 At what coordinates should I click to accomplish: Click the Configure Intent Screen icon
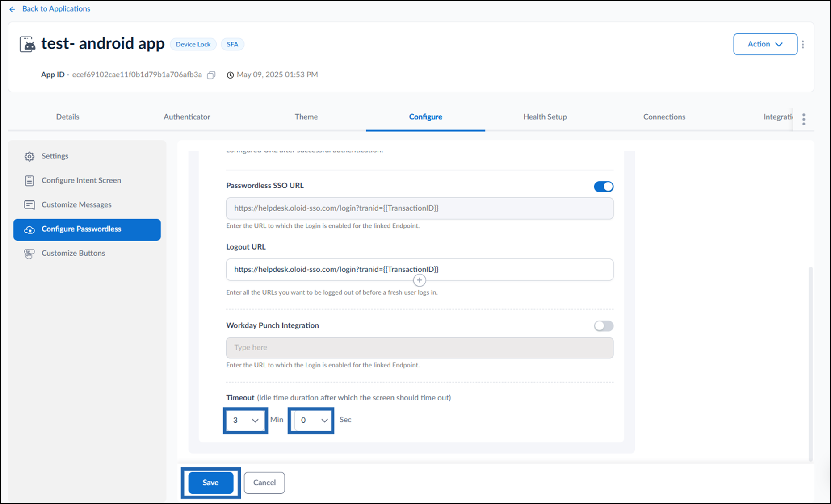click(29, 180)
